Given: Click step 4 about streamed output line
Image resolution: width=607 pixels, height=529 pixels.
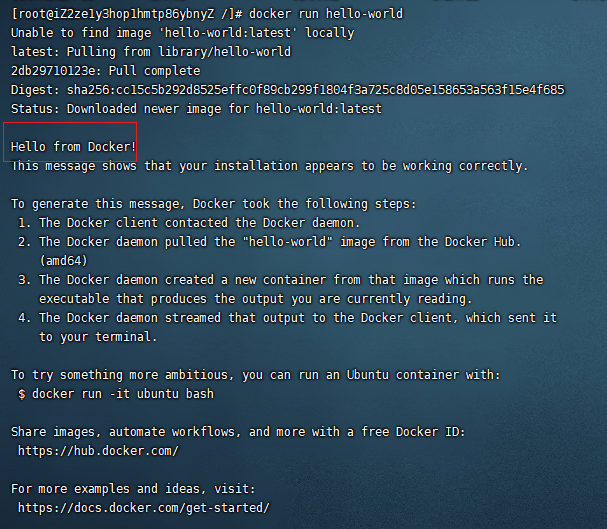Looking at the screenshot, I should (288, 318).
